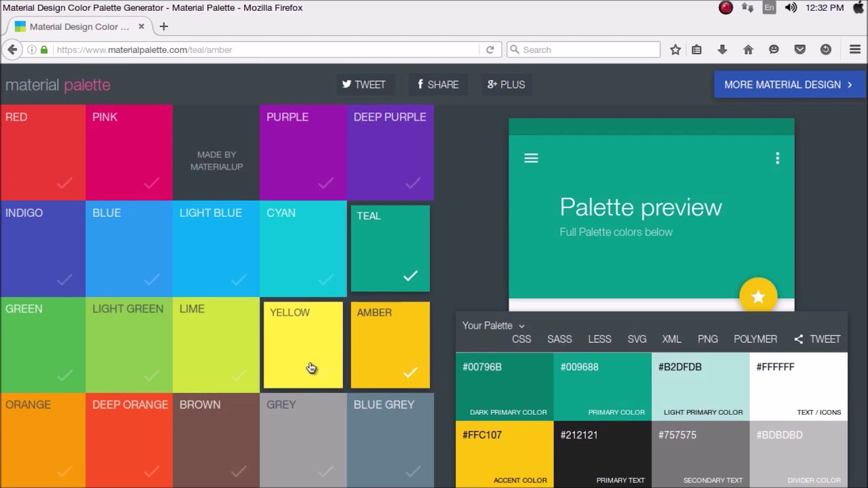Open the keyboard language En indicator

pos(769,8)
